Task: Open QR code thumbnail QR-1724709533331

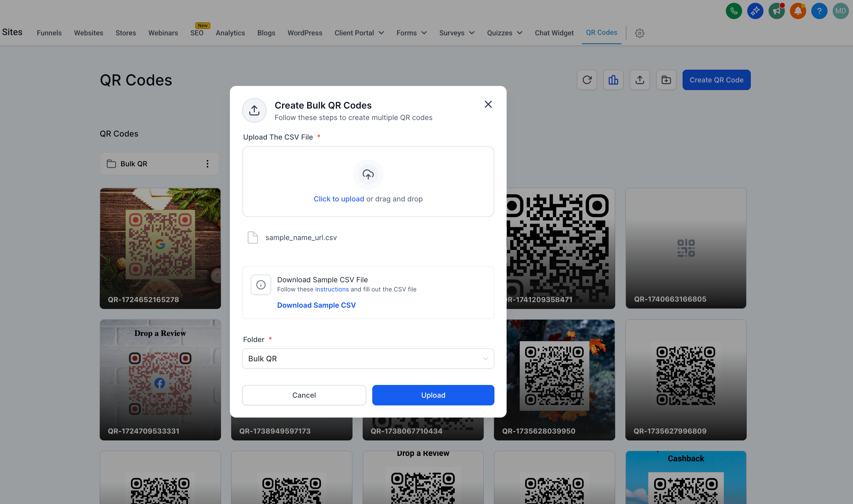Action: click(x=160, y=380)
